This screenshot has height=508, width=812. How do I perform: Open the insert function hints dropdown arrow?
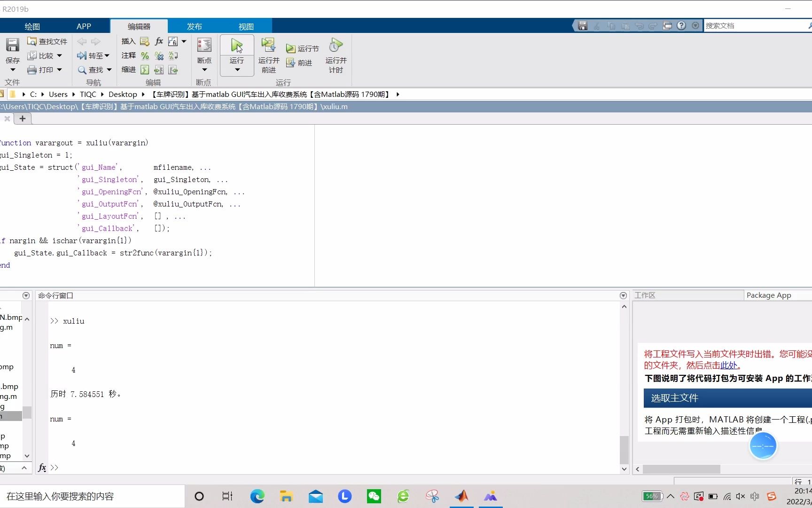[x=184, y=41]
